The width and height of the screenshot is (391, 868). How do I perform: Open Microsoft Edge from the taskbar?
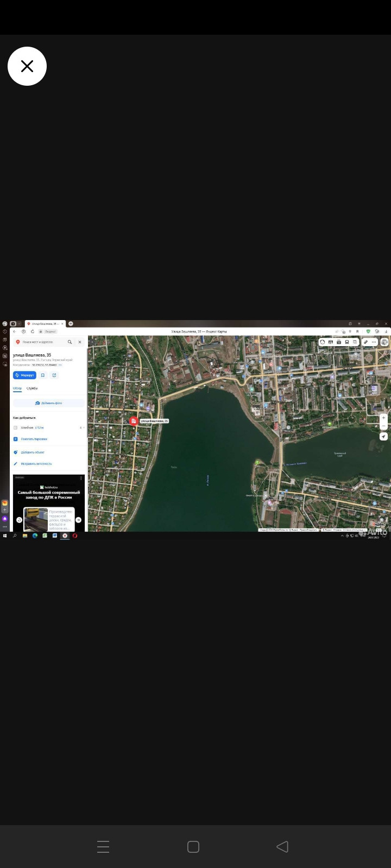coord(35,535)
